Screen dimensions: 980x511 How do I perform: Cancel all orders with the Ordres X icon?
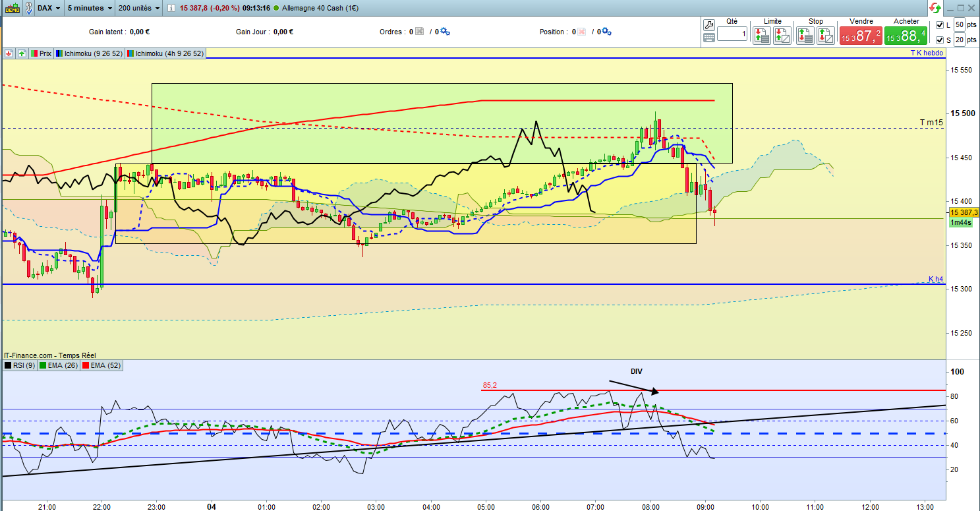tap(419, 32)
